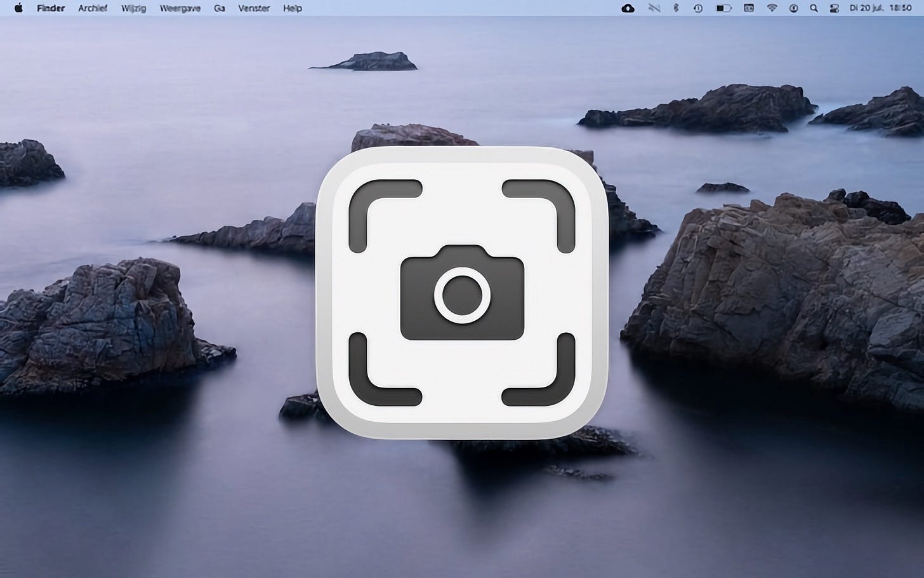Click the cloud upload status icon
The height and width of the screenshot is (578, 924).
(628, 8)
